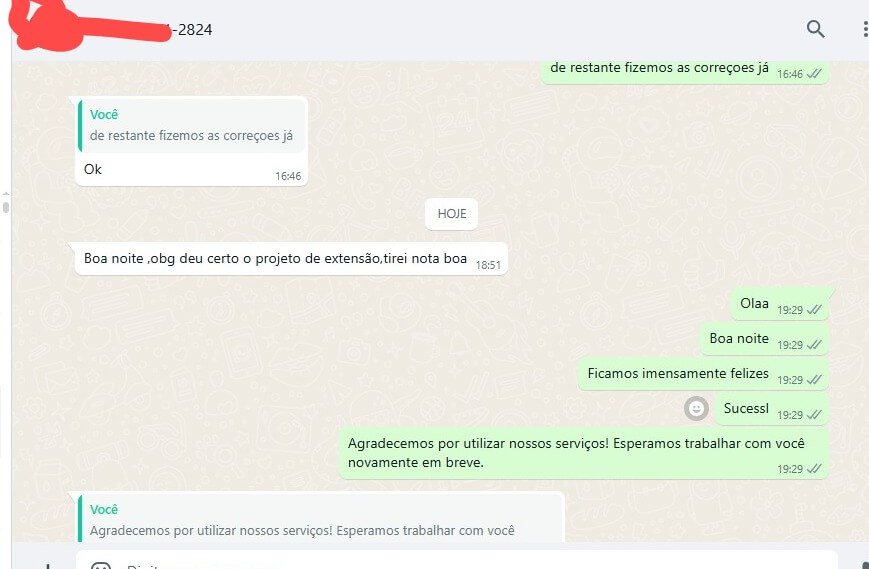Open the emoji picker in message bar

[101, 566]
